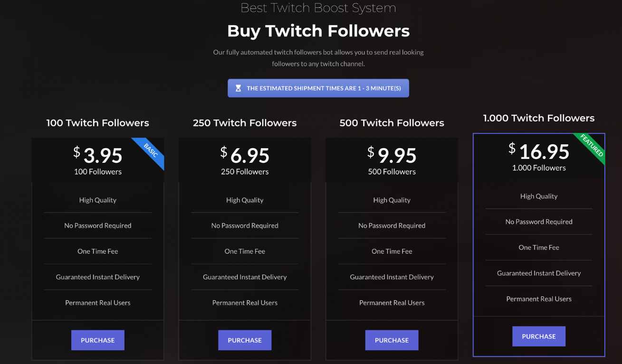Click the hourglass icon in shipment banner
The image size is (622, 364).
tap(239, 88)
